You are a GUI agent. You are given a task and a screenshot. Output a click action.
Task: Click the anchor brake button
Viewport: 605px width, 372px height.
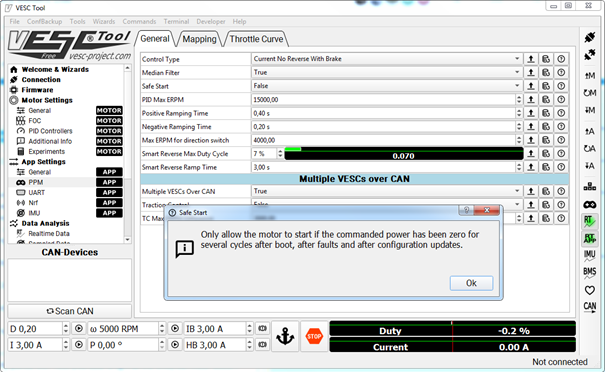coord(285,336)
